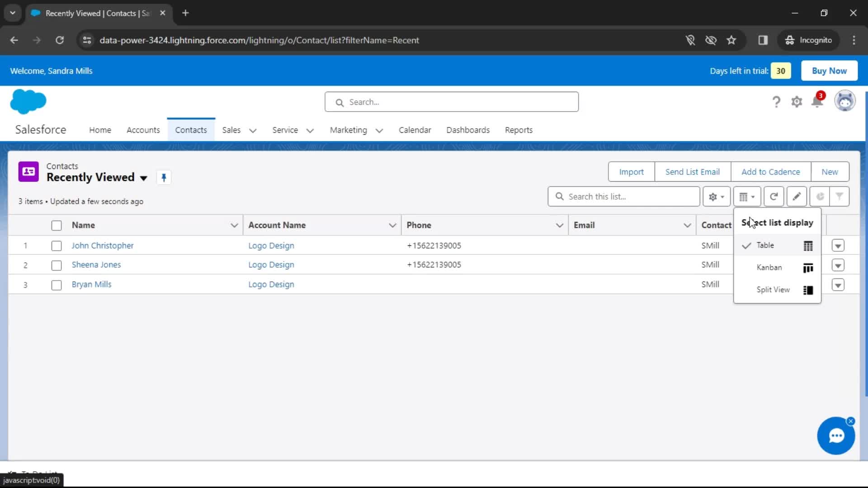Open the notifications bell icon
The height and width of the screenshot is (488, 868).
click(x=817, y=101)
